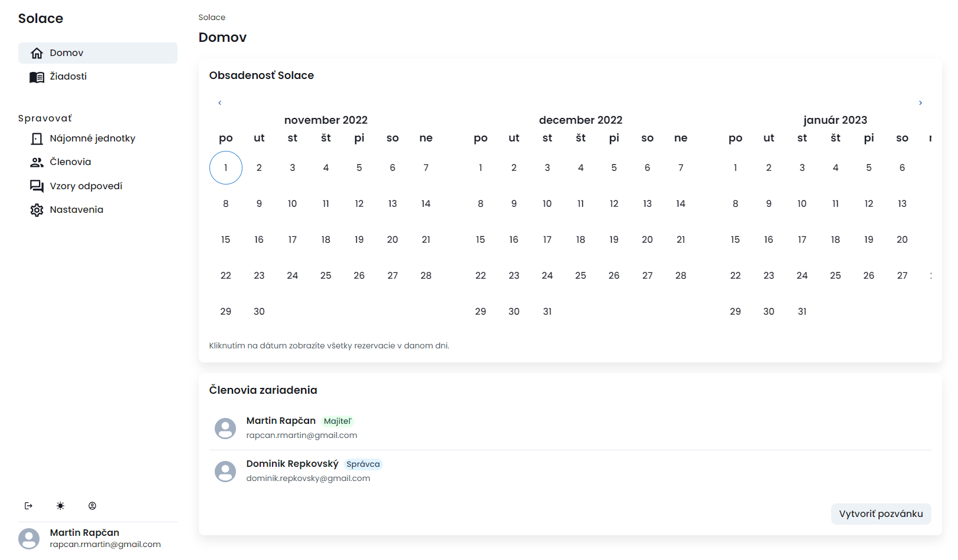The height and width of the screenshot is (560, 958).
Task: Select the highlighted November 1 date
Action: 225,167
